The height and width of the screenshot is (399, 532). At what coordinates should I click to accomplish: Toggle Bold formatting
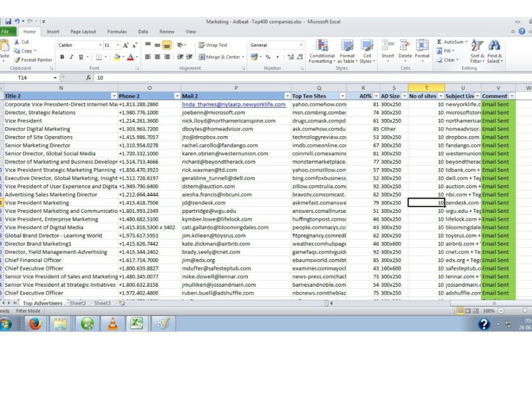(62, 57)
